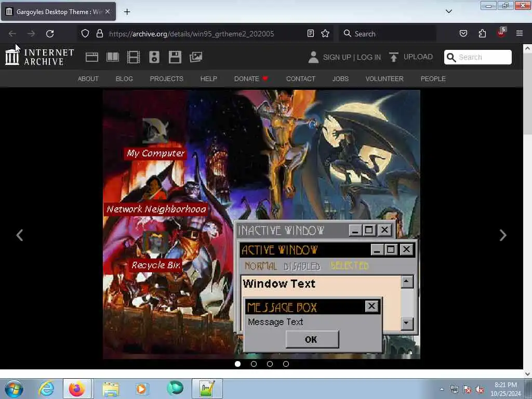Screen dimensions: 532x399
Task: Go forward using the browser forward arrow
Action: click(x=31, y=34)
